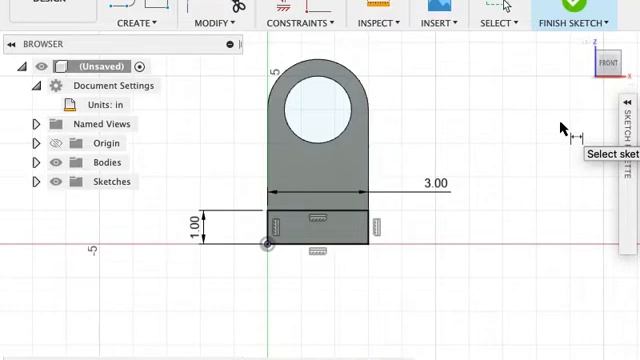Click the Document Settings gear icon
640x360 pixels.
point(56,86)
